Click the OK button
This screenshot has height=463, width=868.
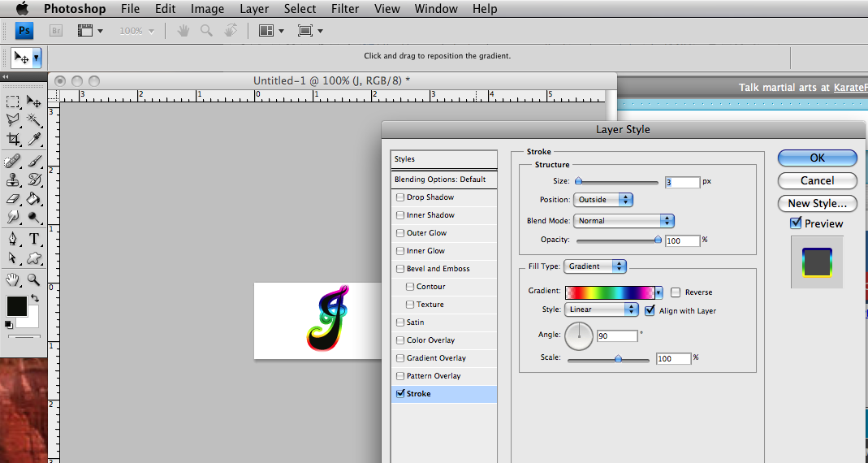point(817,158)
